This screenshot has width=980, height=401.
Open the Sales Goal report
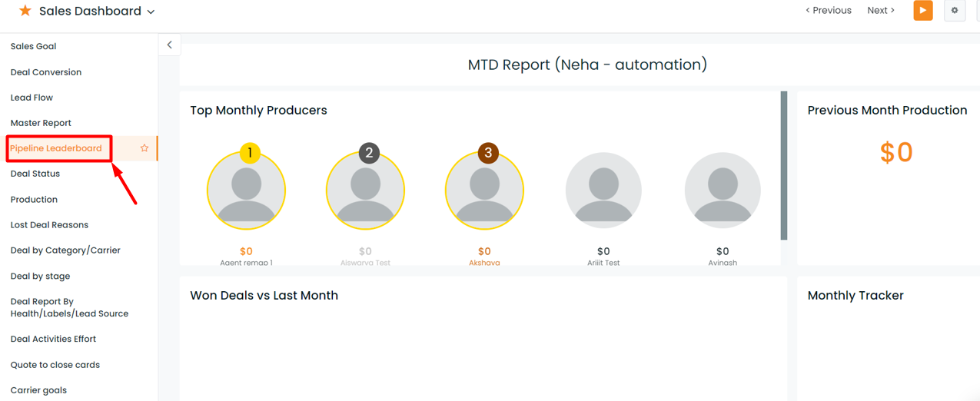(x=33, y=46)
